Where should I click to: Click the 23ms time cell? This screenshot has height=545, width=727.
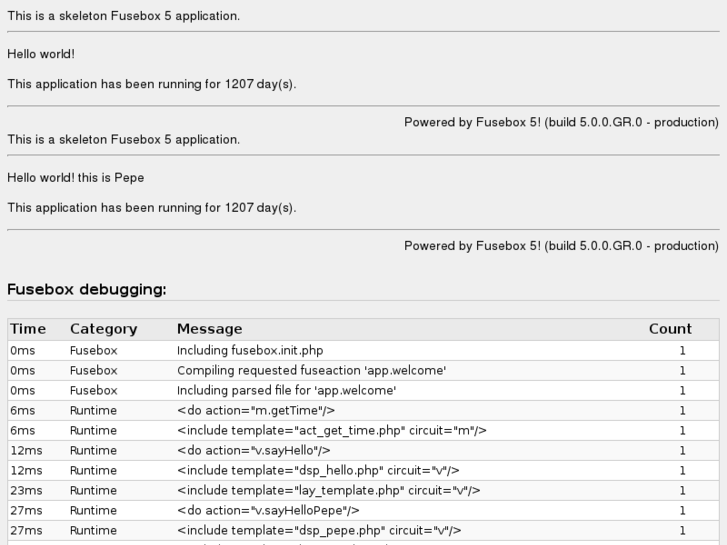25,491
